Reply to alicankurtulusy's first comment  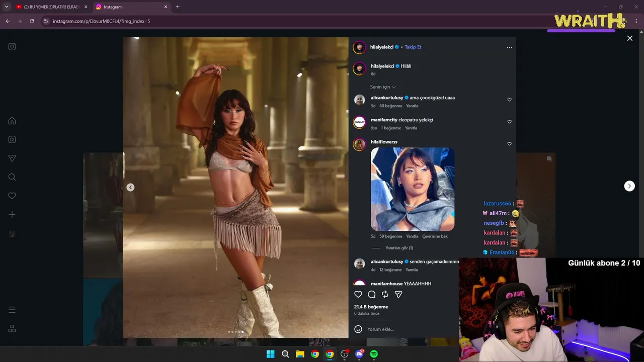(412, 106)
